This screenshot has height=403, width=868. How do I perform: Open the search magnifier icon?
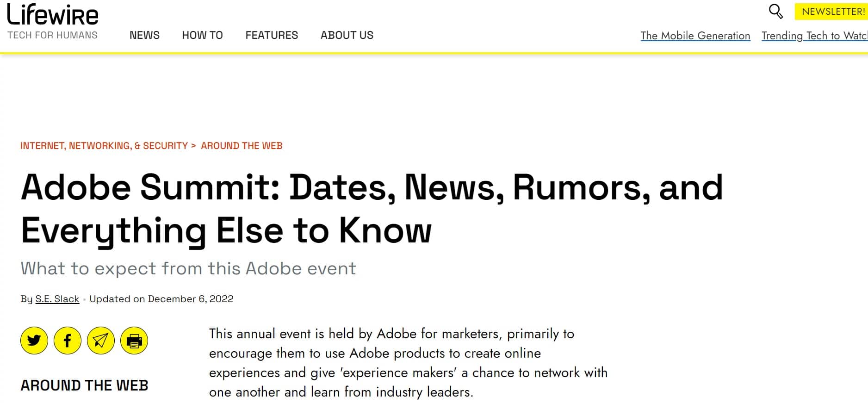pyautogui.click(x=775, y=11)
